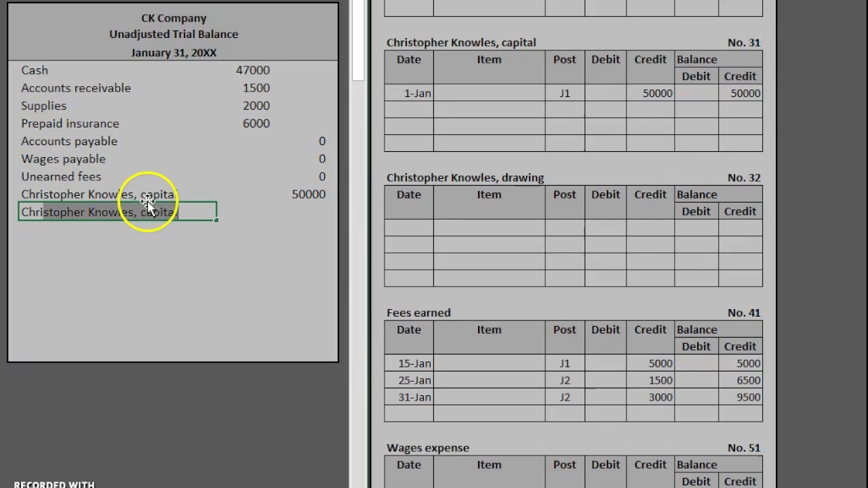
Task: Select the January 31, 20XX date
Action: point(174,52)
